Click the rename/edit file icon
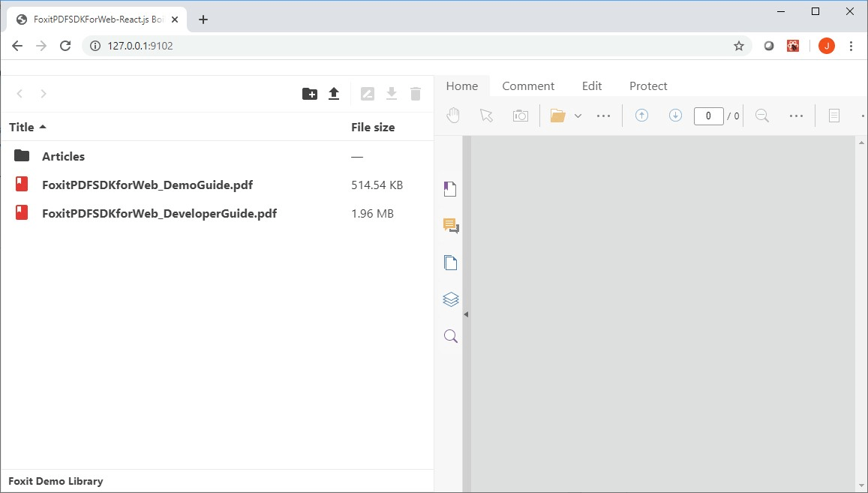 (368, 94)
